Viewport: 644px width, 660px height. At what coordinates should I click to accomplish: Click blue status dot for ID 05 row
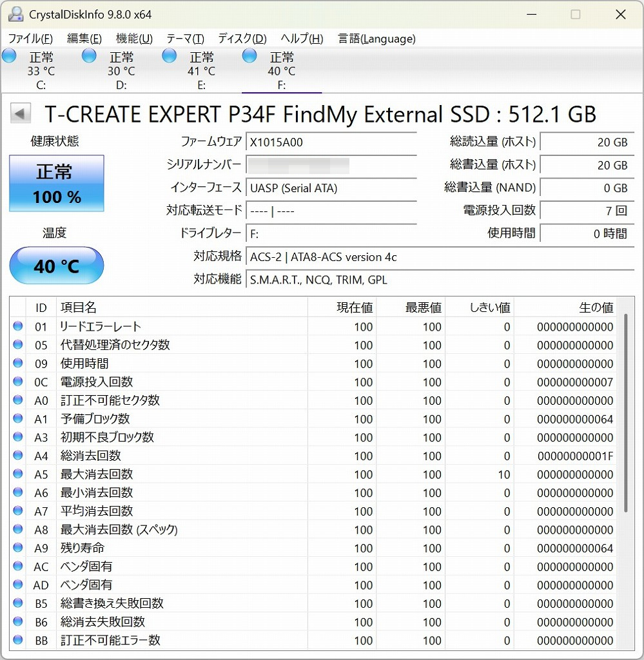(17, 345)
